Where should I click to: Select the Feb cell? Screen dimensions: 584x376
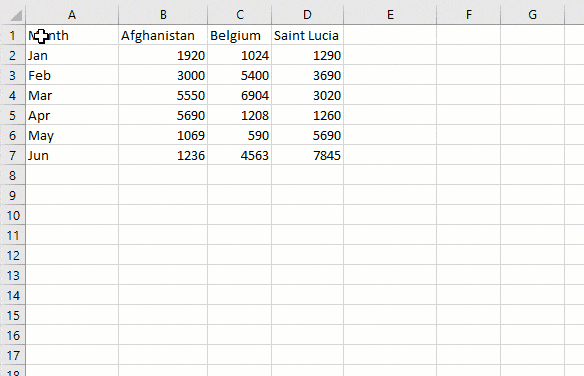click(x=72, y=76)
